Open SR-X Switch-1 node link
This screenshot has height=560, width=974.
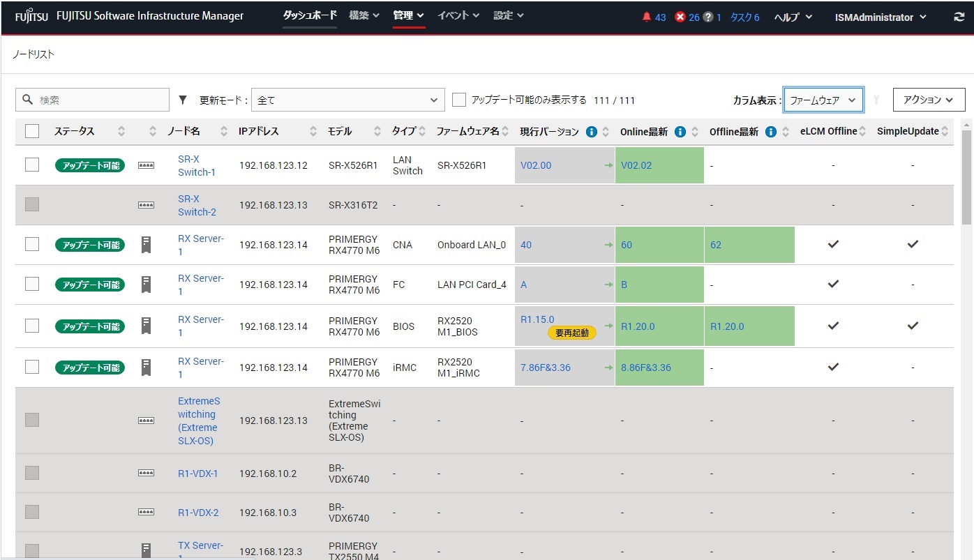197,165
